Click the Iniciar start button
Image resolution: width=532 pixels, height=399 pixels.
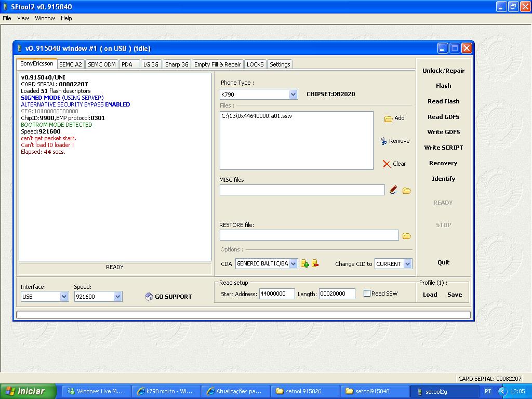pyautogui.click(x=28, y=392)
